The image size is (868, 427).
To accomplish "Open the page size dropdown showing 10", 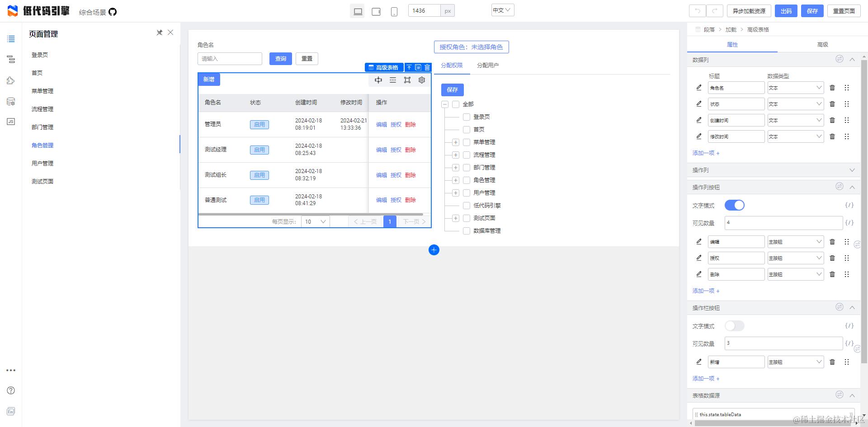I will pyautogui.click(x=315, y=221).
